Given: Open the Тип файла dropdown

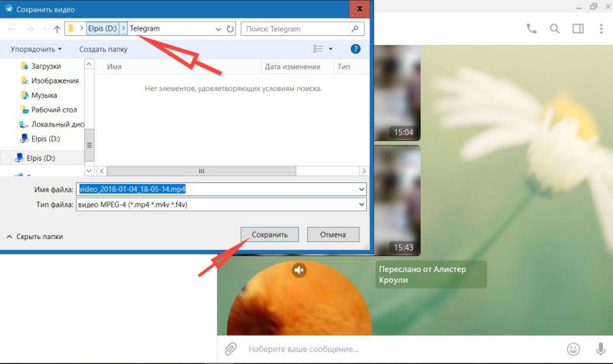Looking at the screenshot, I should click(362, 204).
